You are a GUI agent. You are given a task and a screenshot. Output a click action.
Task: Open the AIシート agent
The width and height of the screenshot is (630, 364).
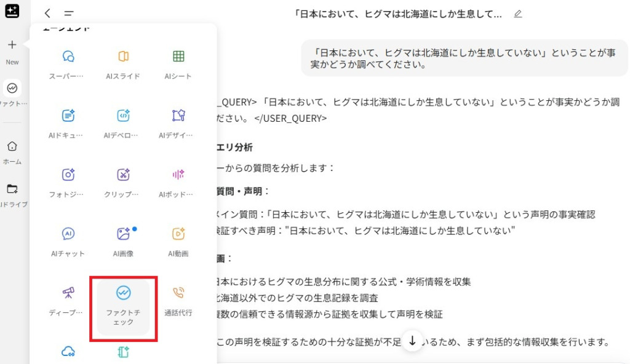tap(177, 61)
